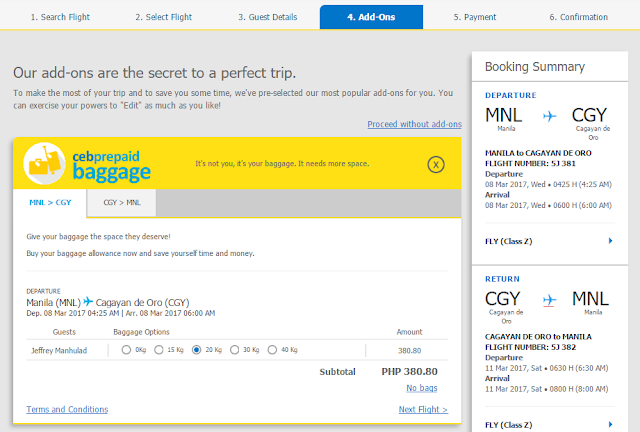Go to step 2. Select Flight
Viewport: 640px width, 432px height.
click(164, 17)
